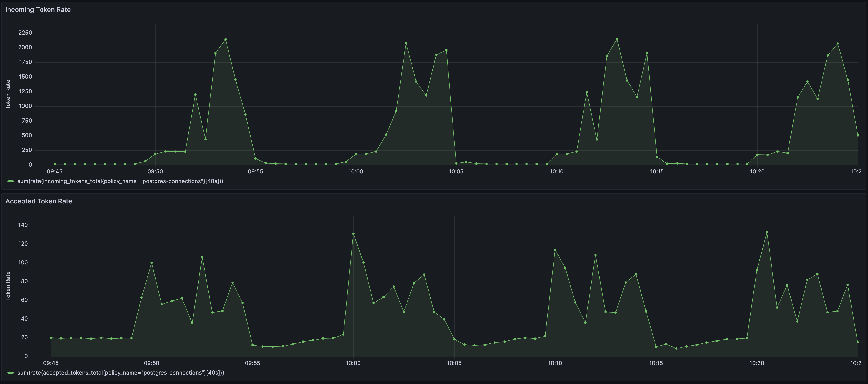The height and width of the screenshot is (384, 868).
Task: Click the 2250 y-axis value on Incoming chart
Action: (25, 33)
